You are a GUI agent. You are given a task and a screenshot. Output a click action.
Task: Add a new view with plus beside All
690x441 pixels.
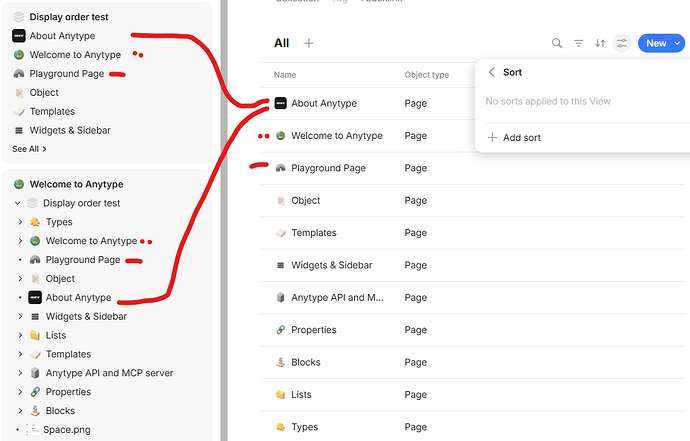[309, 43]
